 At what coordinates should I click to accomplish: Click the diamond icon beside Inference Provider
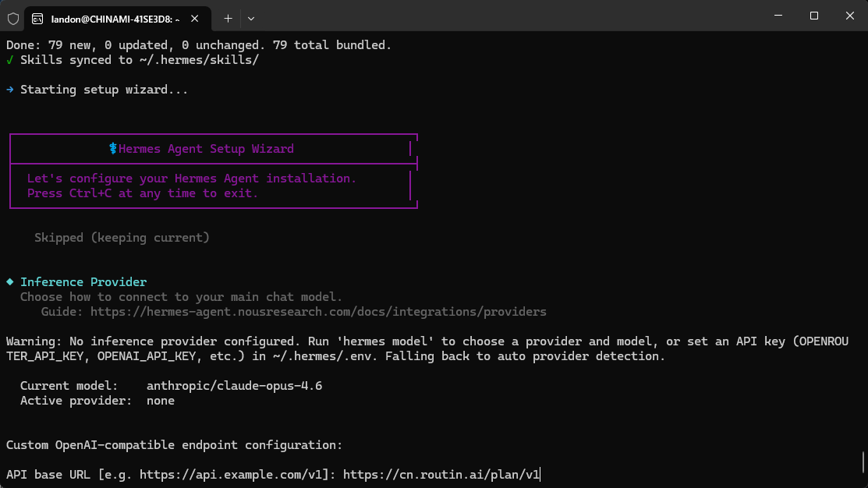coord(9,282)
